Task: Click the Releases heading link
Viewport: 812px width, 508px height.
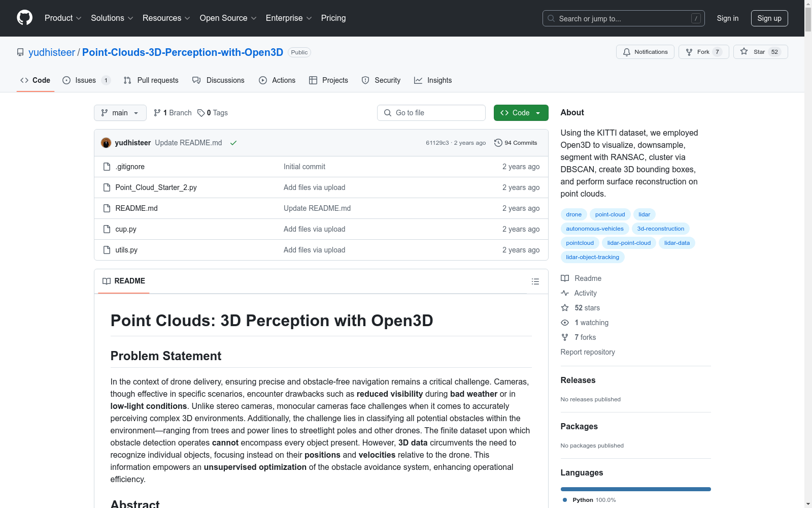Action: click(578, 380)
